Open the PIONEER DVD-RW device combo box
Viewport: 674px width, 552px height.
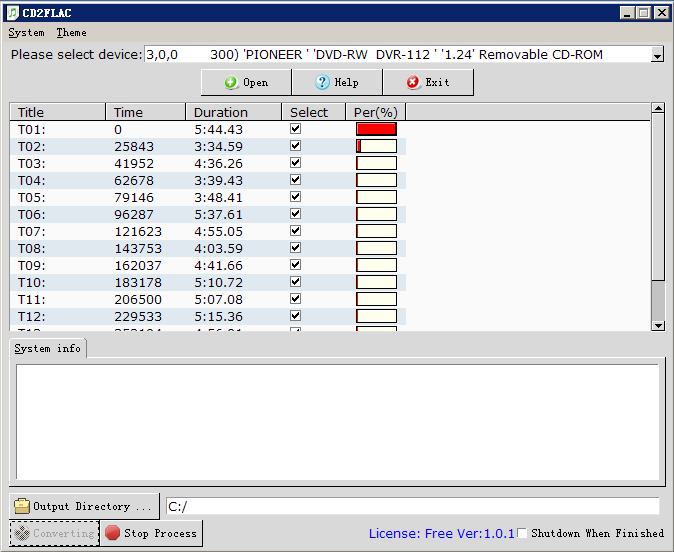[404, 55]
